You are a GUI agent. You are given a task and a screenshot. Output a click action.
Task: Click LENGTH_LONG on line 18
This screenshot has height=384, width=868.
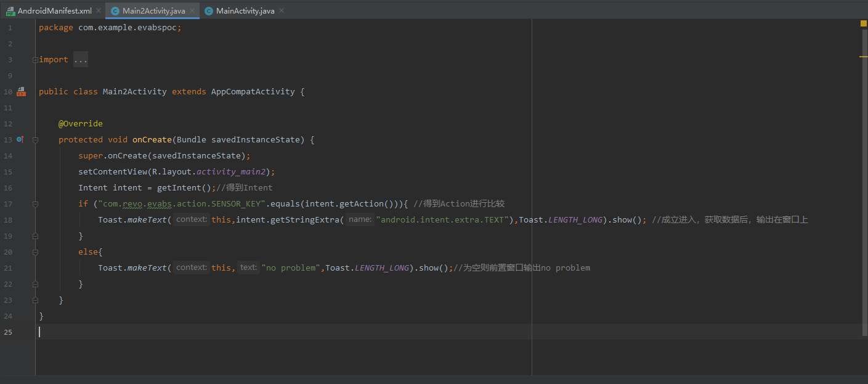[575, 220]
